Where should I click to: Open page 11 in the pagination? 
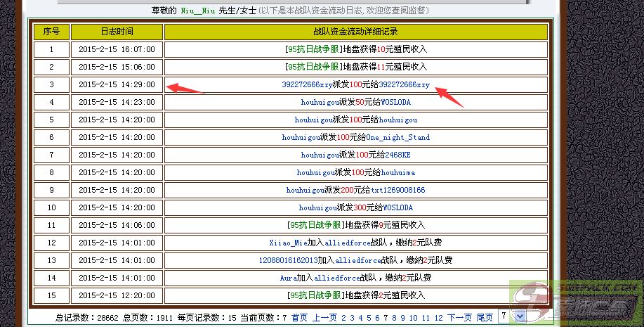point(424,318)
